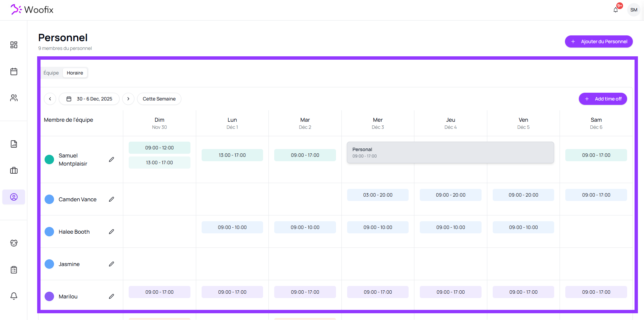This screenshot has width=644, height=320.
Task: Click Marilou's purple color avatar
Action: point(49,296)
